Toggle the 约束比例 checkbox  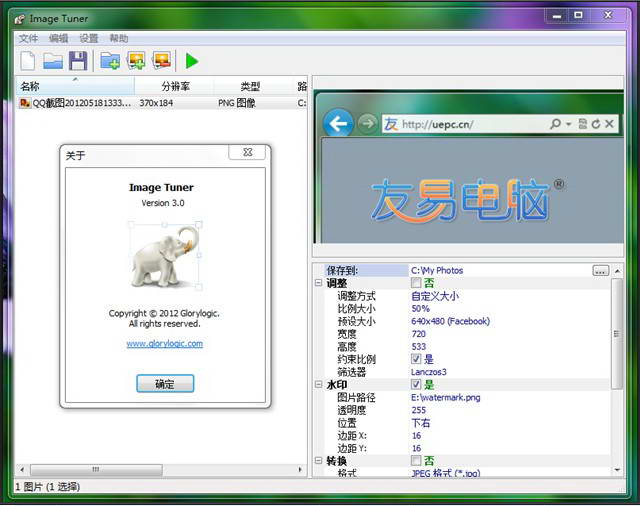(x=416, y=359)
